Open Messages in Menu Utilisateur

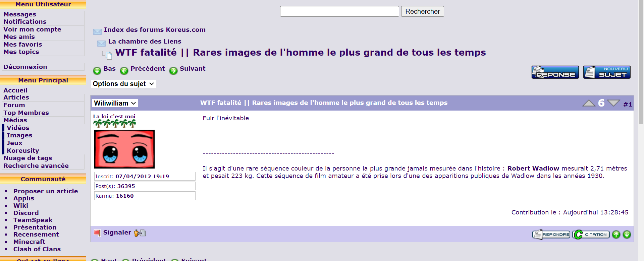[x=20, y=14]
